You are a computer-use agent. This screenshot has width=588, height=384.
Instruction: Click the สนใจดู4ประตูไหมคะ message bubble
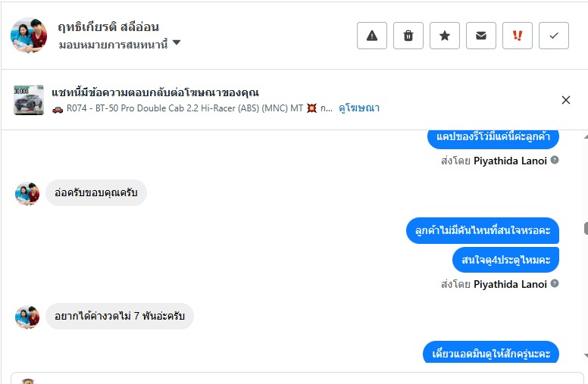tap(506, 260)
